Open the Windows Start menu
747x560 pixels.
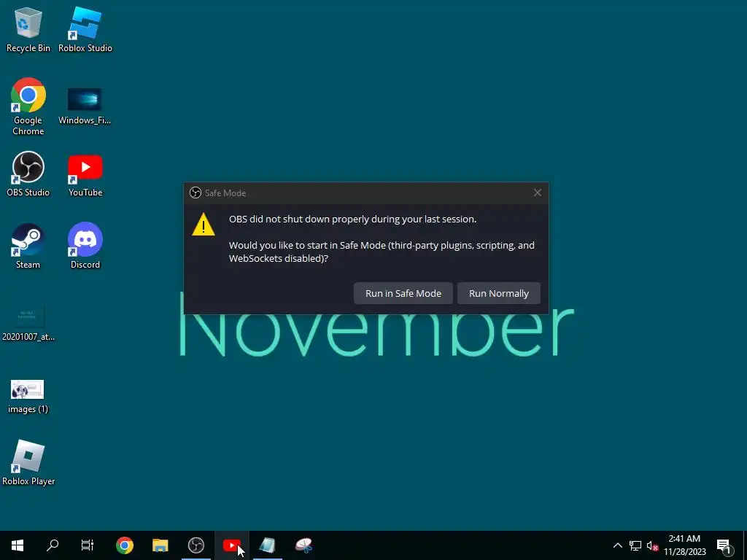pos(18,545)
